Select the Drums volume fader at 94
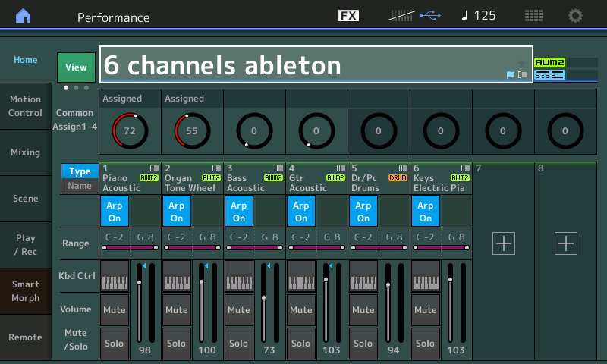The image size is (607, 364). 388,303
